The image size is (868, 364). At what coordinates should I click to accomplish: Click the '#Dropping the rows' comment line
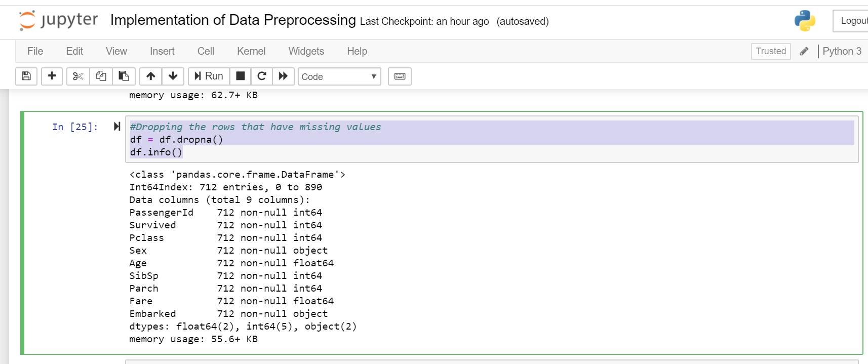coord(256,127)
